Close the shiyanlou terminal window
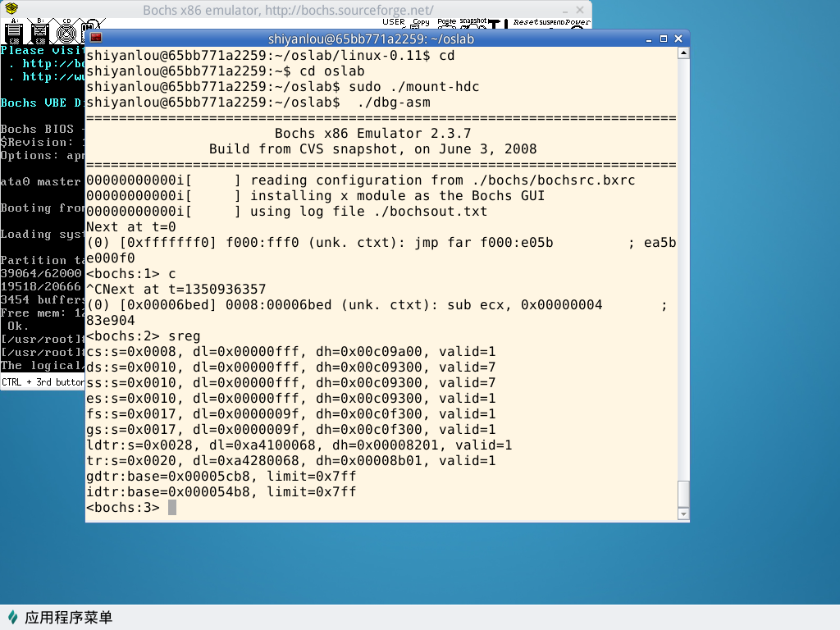This screenshot has width=840, height=630. [678, 39]
